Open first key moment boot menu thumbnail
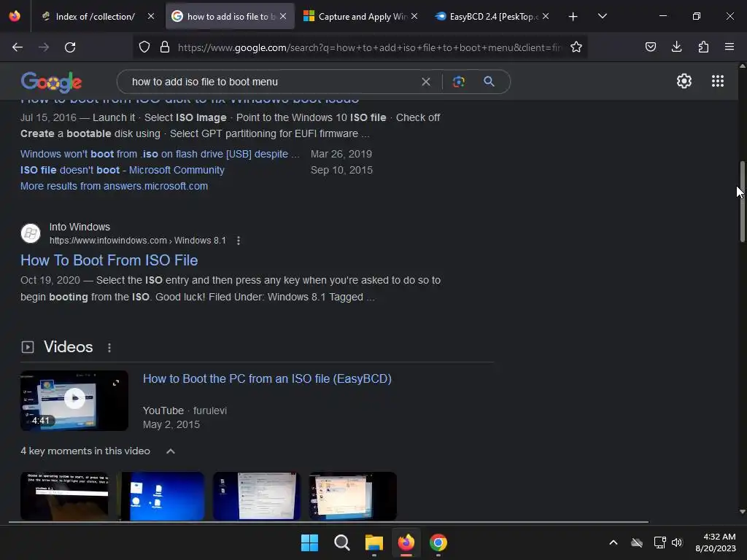The image size is (747, 560). 64,496
